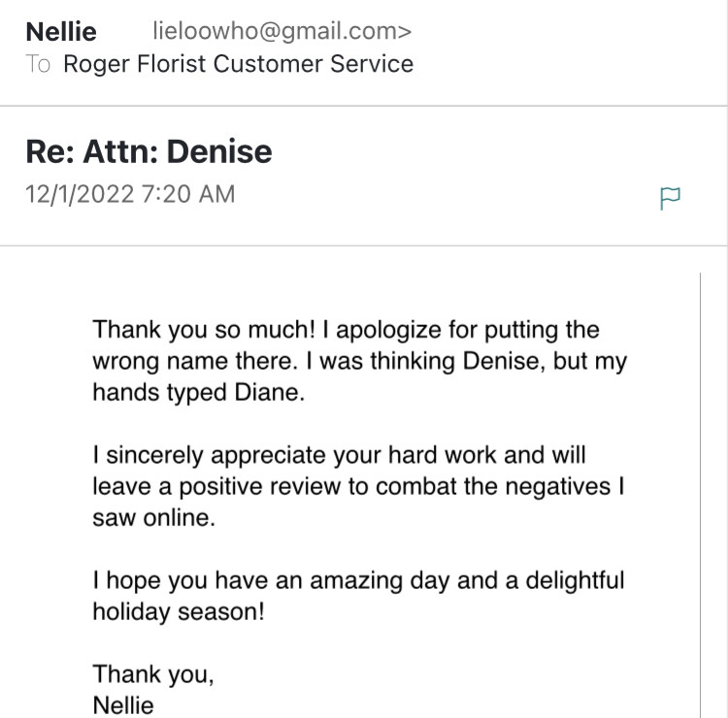Viewport: 728px width, 718px height.
Task: Click the vertical bar beside message body
Action: click(700, 495)
